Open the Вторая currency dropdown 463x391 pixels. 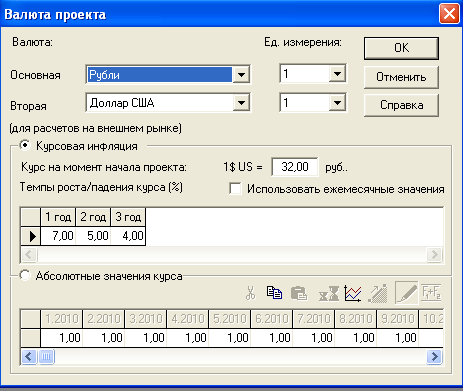(241, 103)
